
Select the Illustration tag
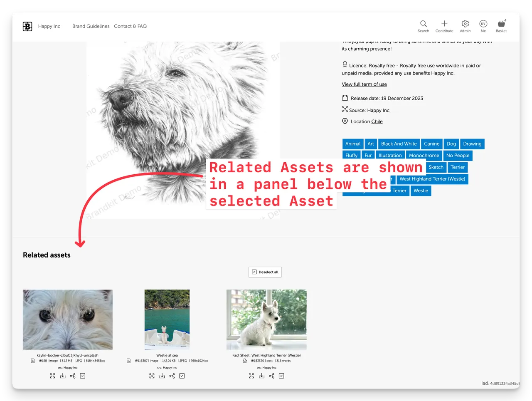pyautogui.click(x=390, y=156)
